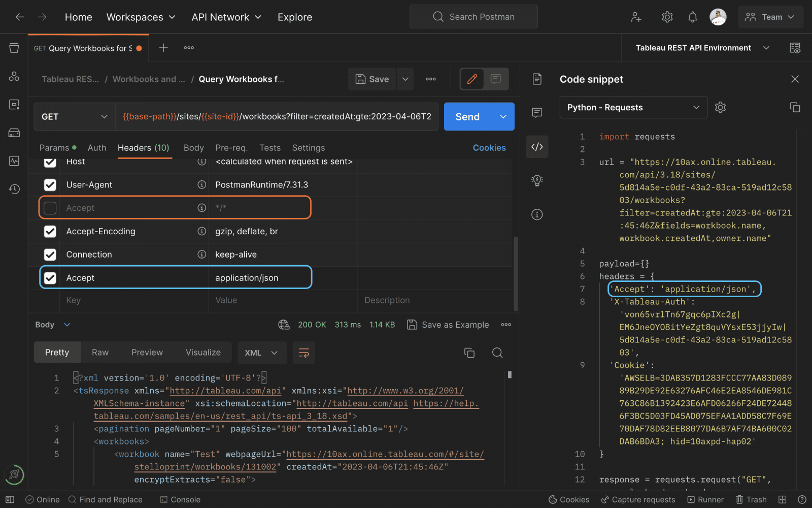Switch to comment mode icon
The width and height of the screenshot is (812, 508).
496,79
